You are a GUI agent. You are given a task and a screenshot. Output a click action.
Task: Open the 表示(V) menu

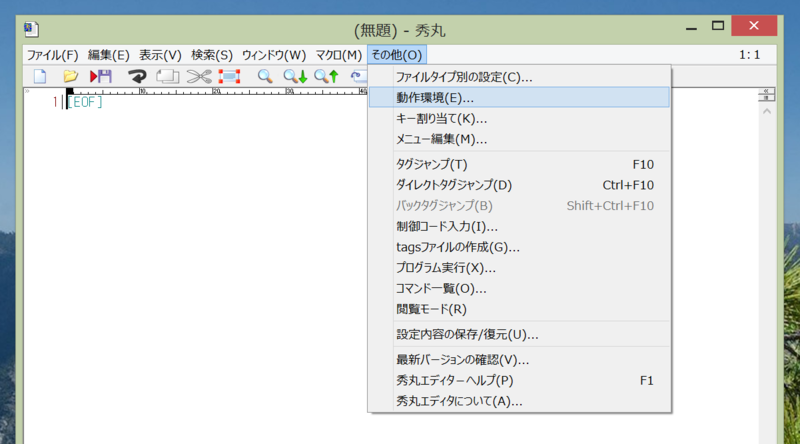click(160, 55)
